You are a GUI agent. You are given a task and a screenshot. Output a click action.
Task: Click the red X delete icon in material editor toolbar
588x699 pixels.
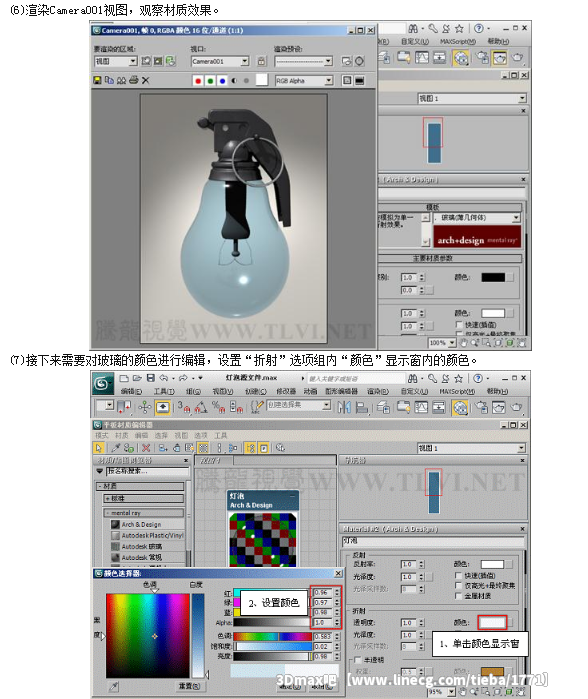[146, 448]
